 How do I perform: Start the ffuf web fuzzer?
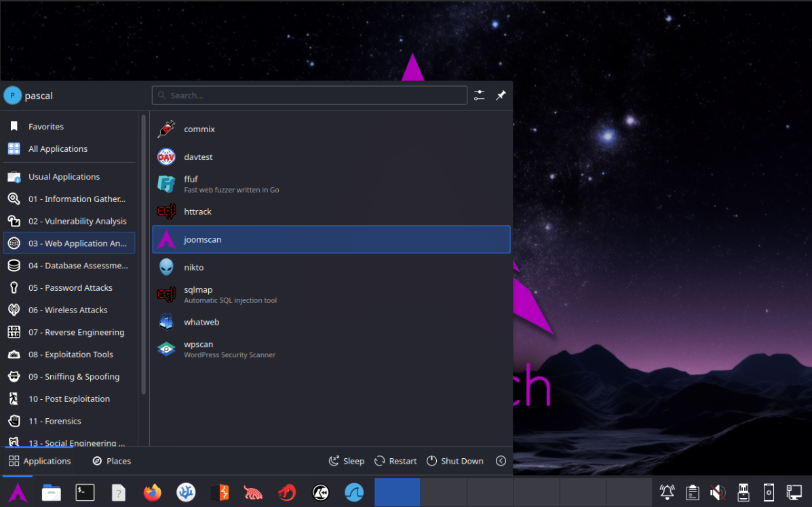332,184
